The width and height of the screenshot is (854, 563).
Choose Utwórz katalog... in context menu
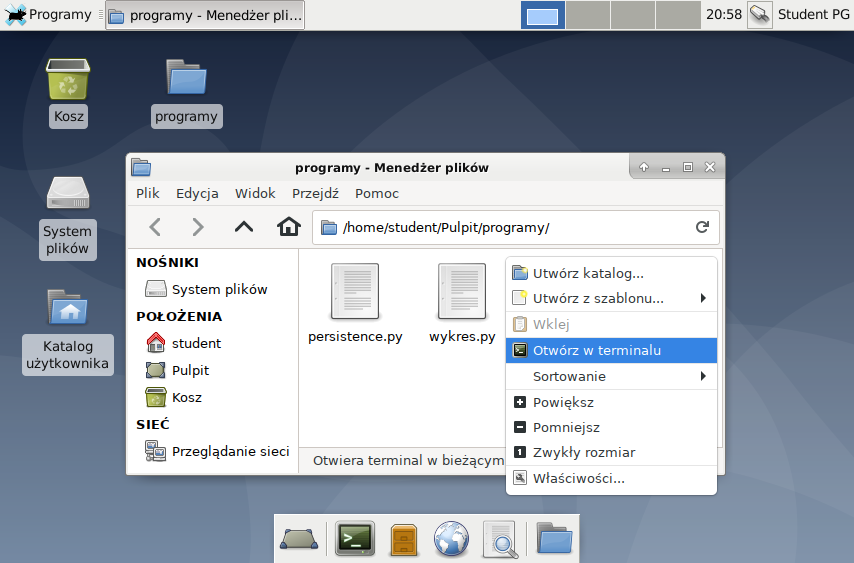611,273
